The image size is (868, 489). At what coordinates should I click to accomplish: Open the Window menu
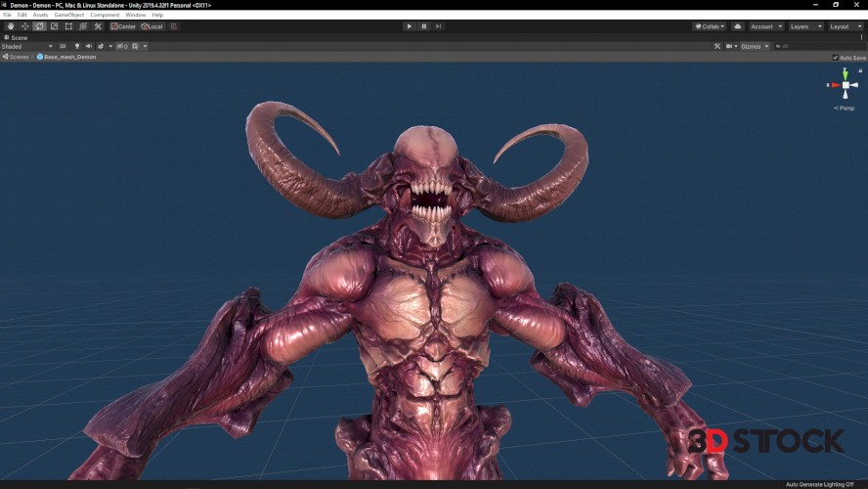(x=135, y=15)
